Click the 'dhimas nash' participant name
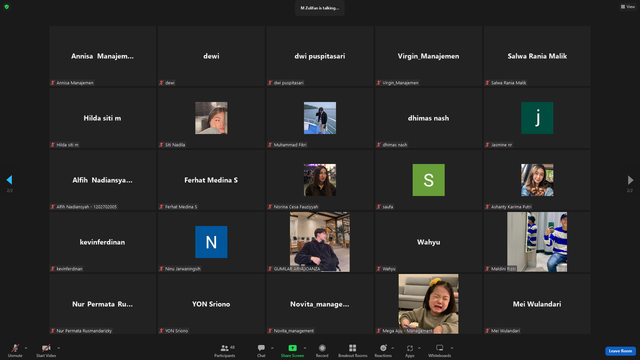Screen dimensions: 640x360 [429, 118]
